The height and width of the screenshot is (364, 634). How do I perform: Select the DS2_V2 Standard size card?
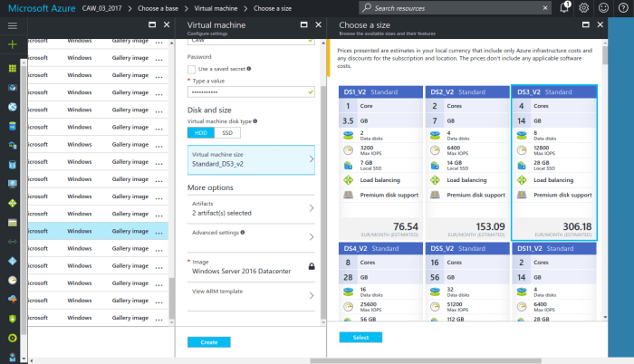(x=467, y=163)
